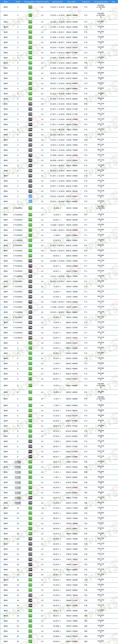Click petrol icon in BMW 5 F10 412kW / 560KM row
Screen dimensions: 118x644
(x=30, y=78)
